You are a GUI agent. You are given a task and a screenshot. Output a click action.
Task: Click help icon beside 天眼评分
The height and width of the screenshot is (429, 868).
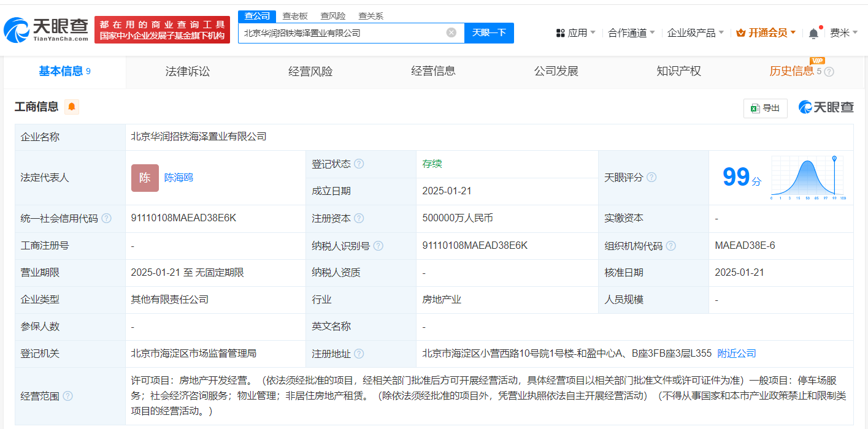651,178
